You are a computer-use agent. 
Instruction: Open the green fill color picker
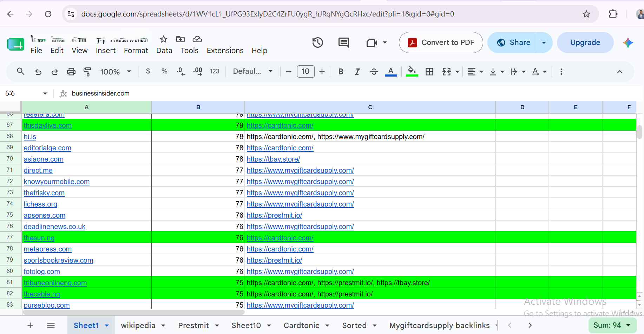[412, 72]
